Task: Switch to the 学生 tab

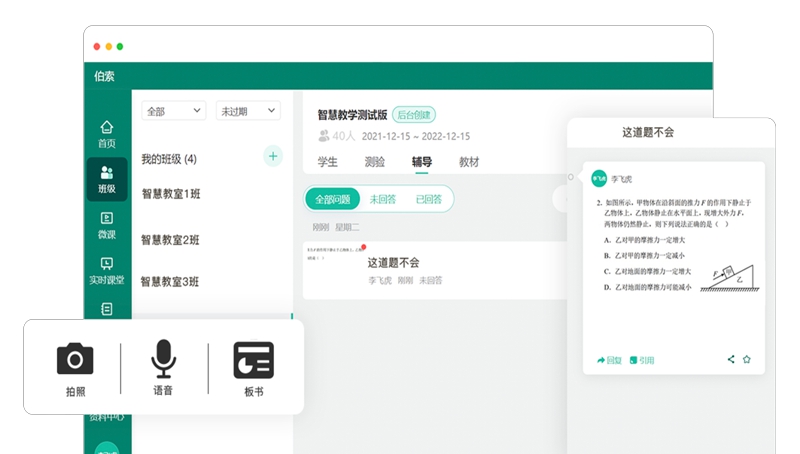Action: coord(328,162)
